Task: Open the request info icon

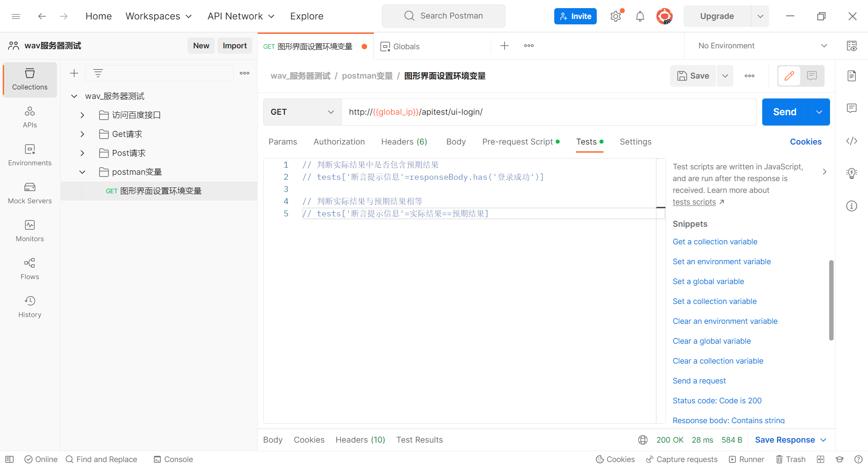Action: click(x=852, y=206)
